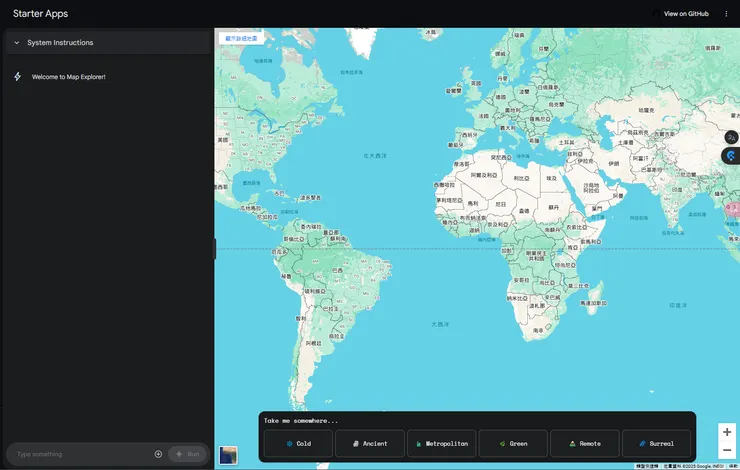Click the lightning bolt icon beside Welcome message
The height and width of the screenshot is (470, 740).
tap(17, 76)
